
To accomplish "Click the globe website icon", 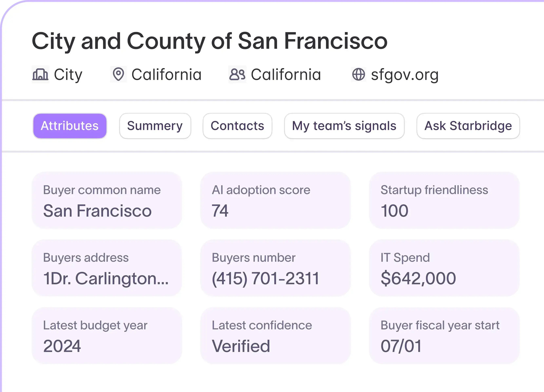I will point(358,74).
